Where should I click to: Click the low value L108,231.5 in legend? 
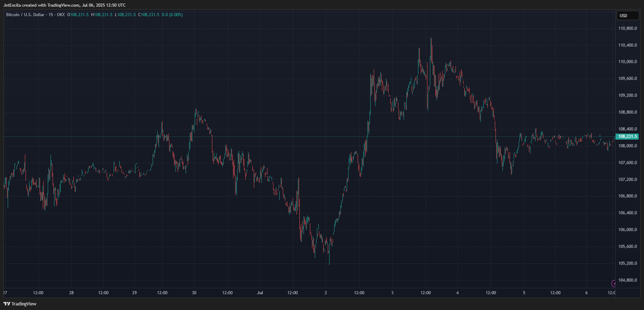[125, 15]
